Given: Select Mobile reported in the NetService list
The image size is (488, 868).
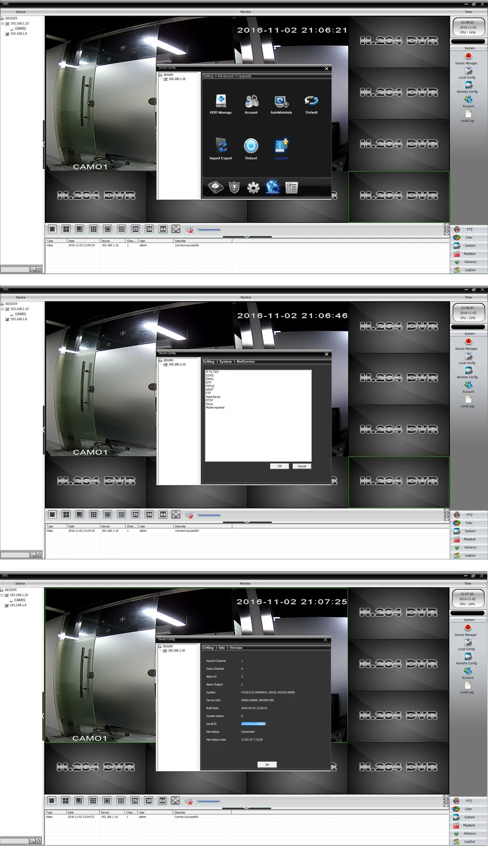Looking at the screenshot, I should (215, 407).
